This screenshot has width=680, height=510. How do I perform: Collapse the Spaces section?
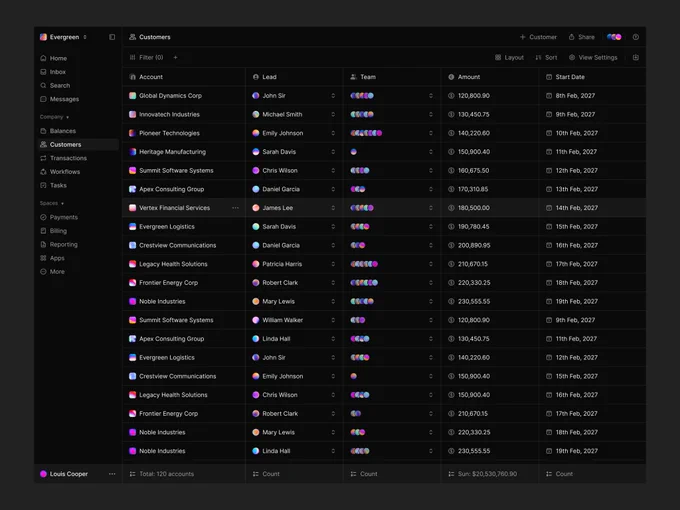pyautogui.click(x=52, y=203)
